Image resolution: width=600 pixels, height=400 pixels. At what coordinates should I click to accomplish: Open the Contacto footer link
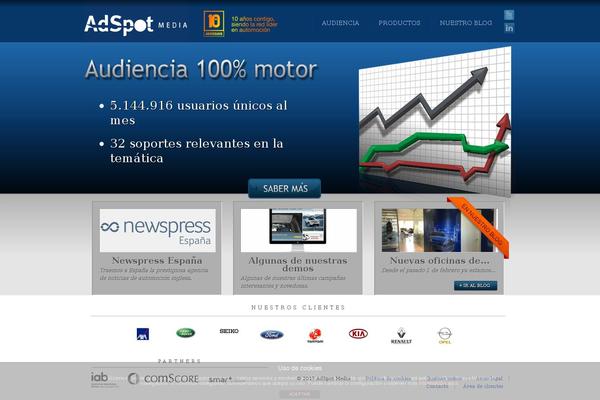tap(437, 386)
